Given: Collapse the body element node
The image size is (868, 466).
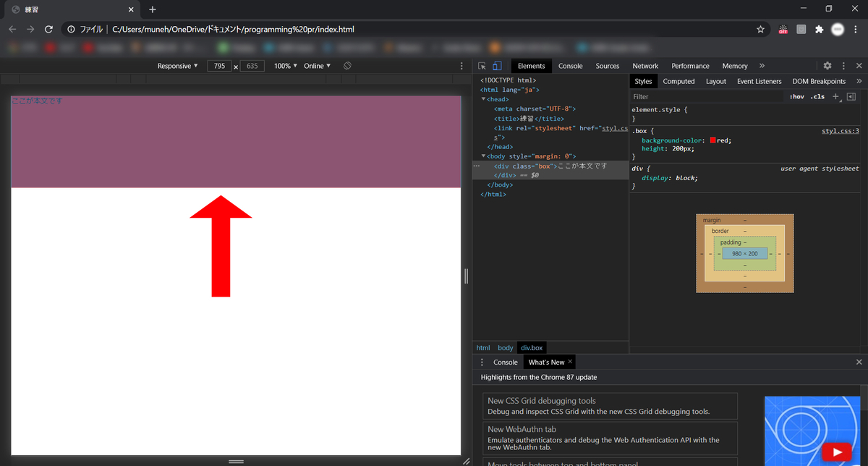Looking at the screenshot, I should coord(483,156).
